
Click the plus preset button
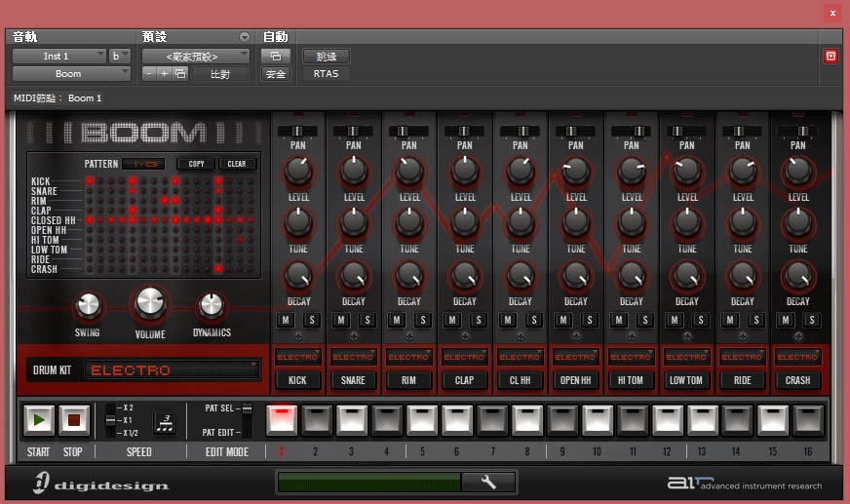click(x=165, y=74)
